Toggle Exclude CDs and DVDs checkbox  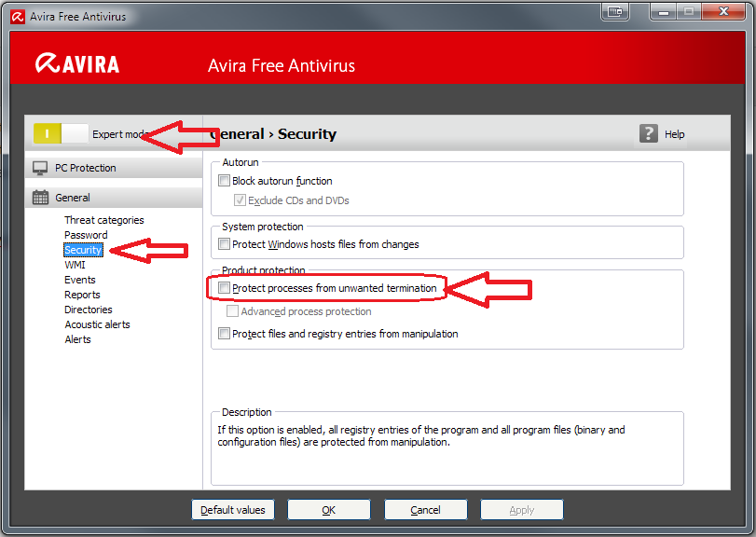click(240, 200)
